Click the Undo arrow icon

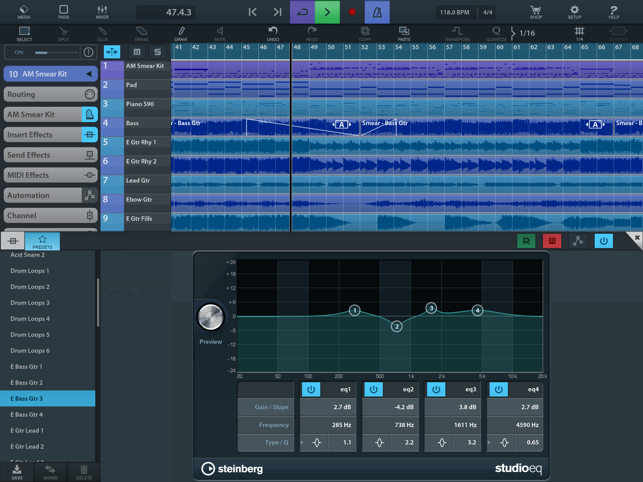[273, 34]
